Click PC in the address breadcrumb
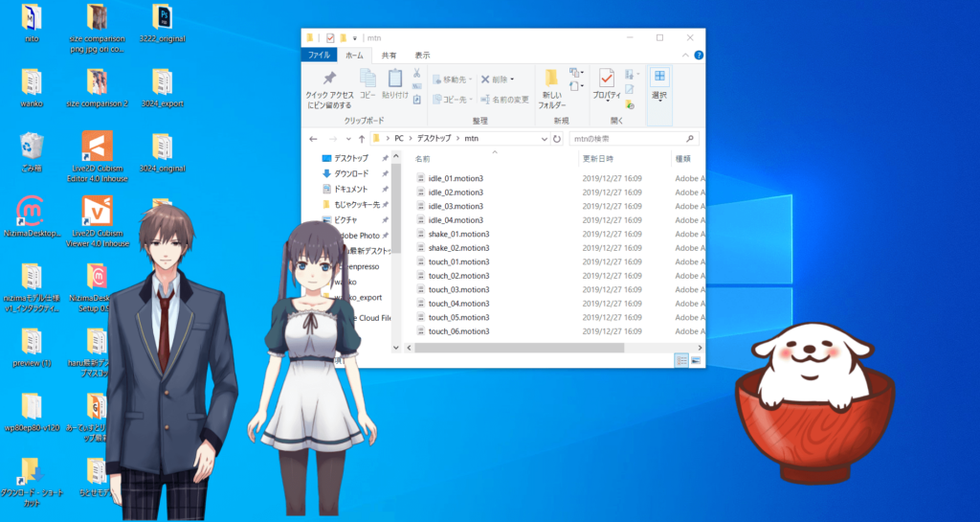Viewport: 980px width, 522px height. (399, 138)
